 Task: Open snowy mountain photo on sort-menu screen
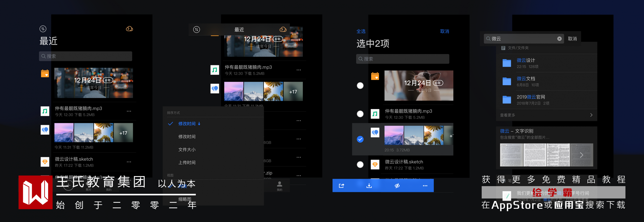click(254, 91)
